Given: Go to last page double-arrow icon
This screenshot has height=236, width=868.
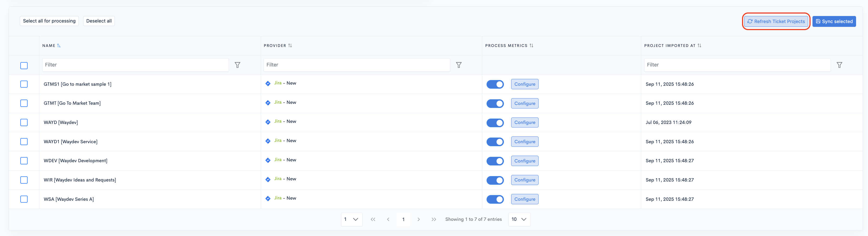Looking at the screenshot, I should (x=434, y=219).
